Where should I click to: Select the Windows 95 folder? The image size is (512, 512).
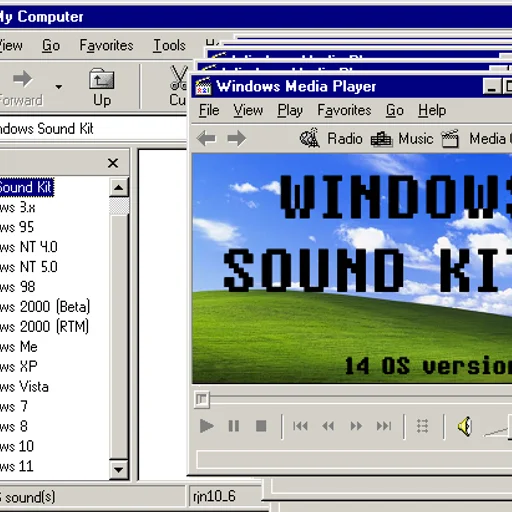point(17,227)
